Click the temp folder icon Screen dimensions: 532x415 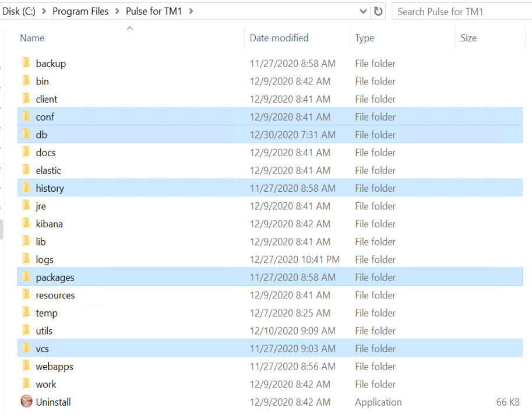[26, 312]
